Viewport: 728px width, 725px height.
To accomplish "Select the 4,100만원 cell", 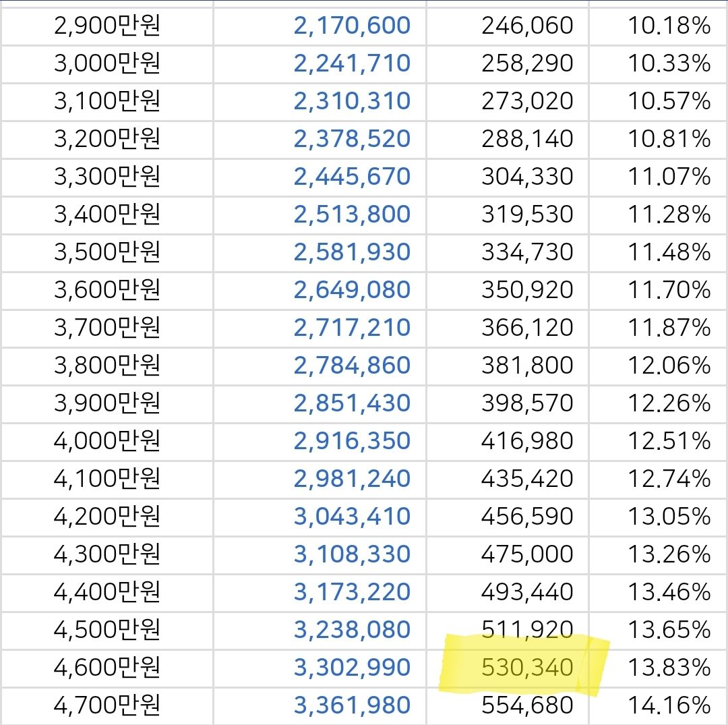I will [x=107, y=478].
